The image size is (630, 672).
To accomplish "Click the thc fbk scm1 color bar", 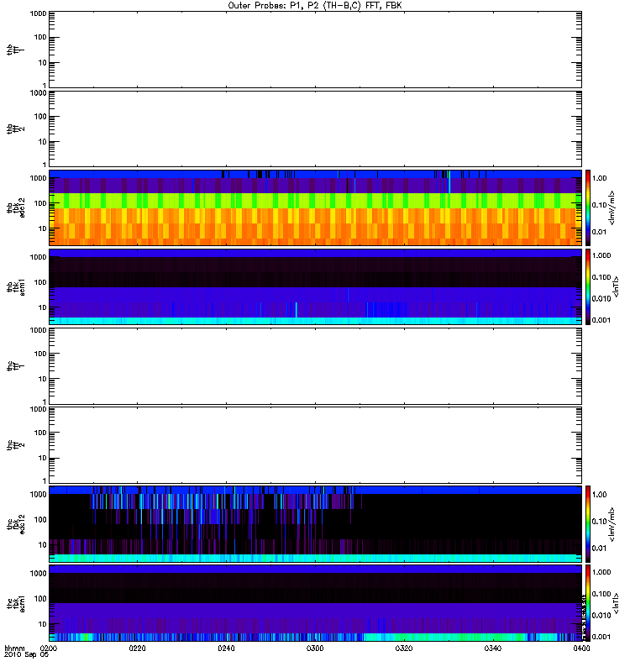I will (x=588, y=603).
